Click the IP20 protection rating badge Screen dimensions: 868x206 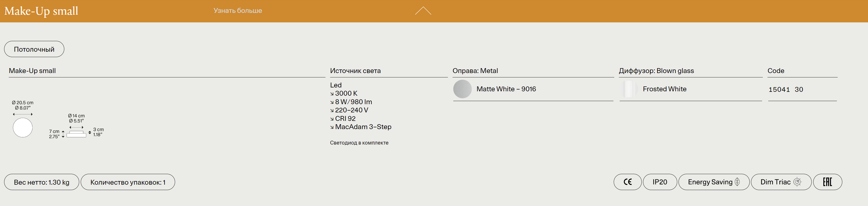(659, 182)
